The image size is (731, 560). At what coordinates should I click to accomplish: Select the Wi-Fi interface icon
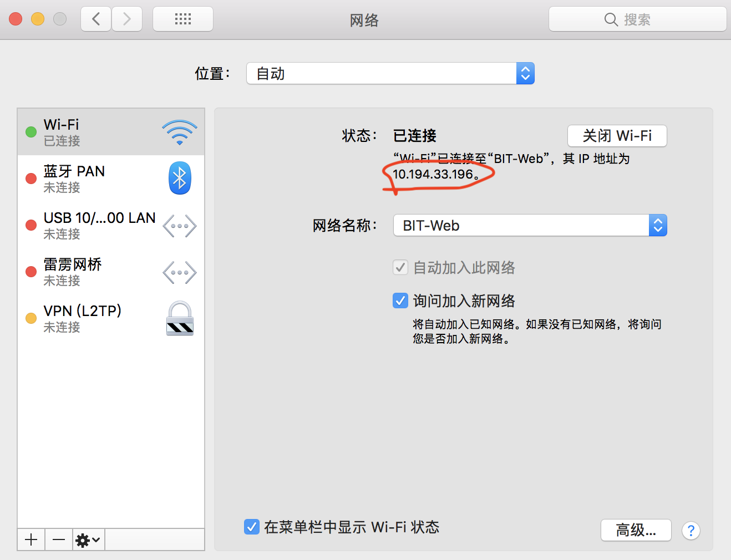[x=179, y=132]
